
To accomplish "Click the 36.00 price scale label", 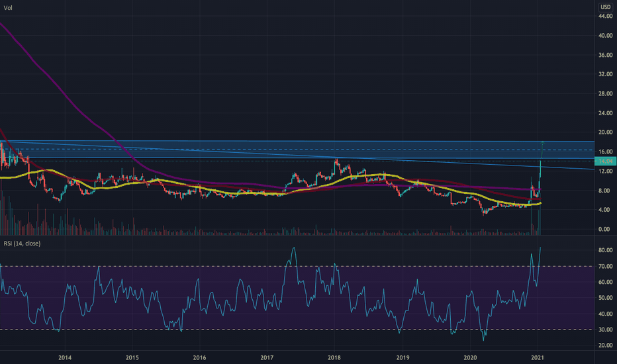I will click(x=605, y=55).
